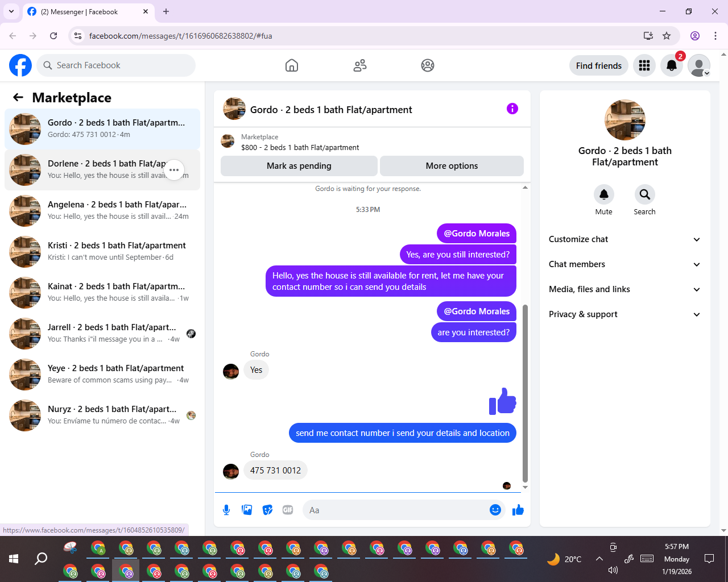Close the Messenger browser tab

(146, 11)
